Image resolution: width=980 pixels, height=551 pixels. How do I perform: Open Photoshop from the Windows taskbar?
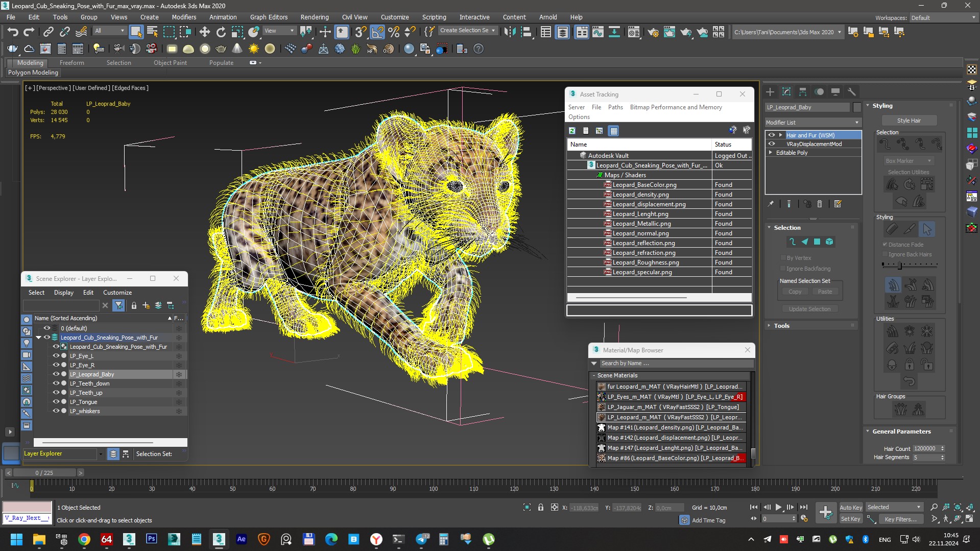coord(151,539)
